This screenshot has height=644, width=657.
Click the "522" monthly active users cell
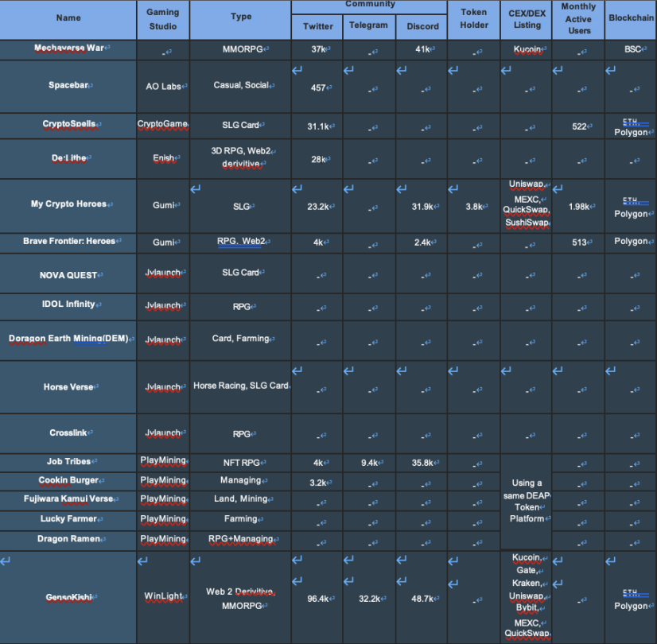coord(578,126)
